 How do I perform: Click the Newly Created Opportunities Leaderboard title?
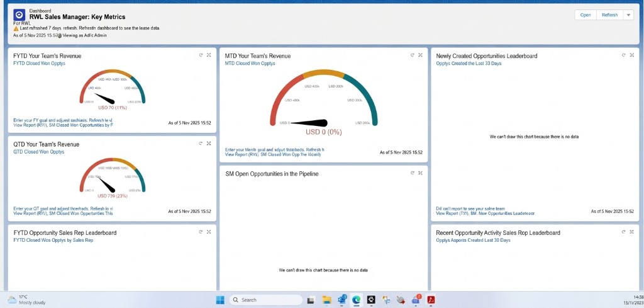(487, 56)
